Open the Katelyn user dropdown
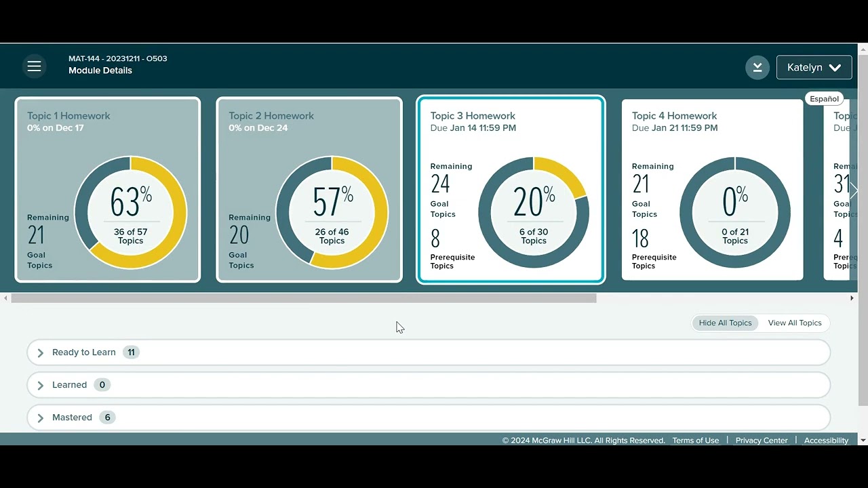This screenshot has height=488, width=868. (814, 67)
